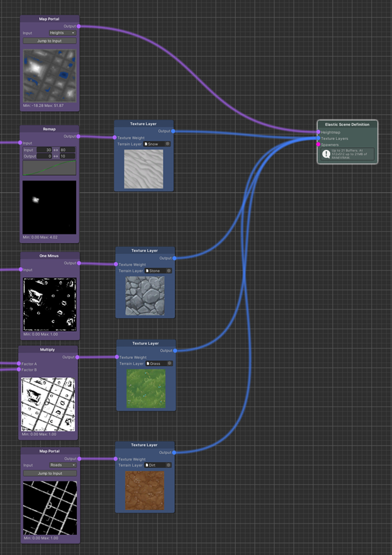This screenshot has height=555, width=392.
Task: Click the Remap curve graph
Action: pyautogui.click(x=49, y=169)
